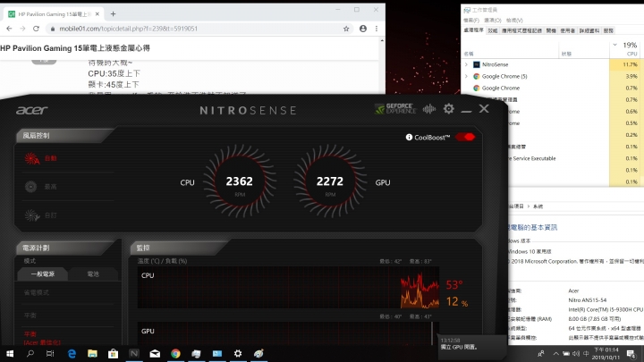Select Custom fan mode (自訂)
Image resolution: width=644 pixels, height=362 pixels.
(x=41, y=215)
